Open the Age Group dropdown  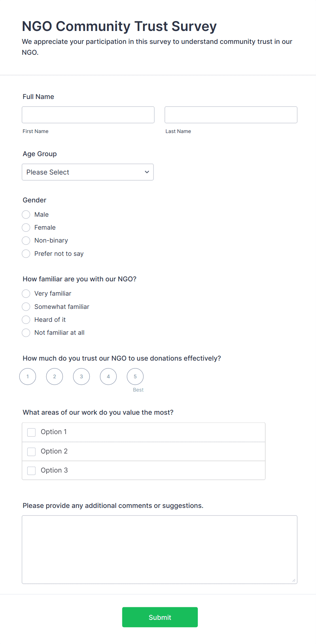pos(88,172)
